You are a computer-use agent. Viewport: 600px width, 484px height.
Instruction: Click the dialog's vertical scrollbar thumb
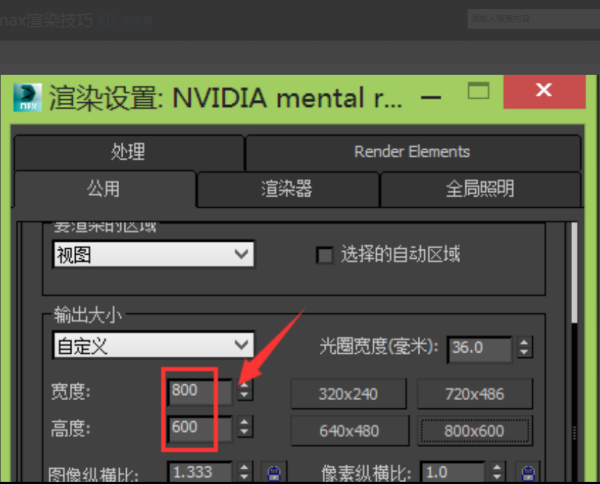(x=574, y=273)
